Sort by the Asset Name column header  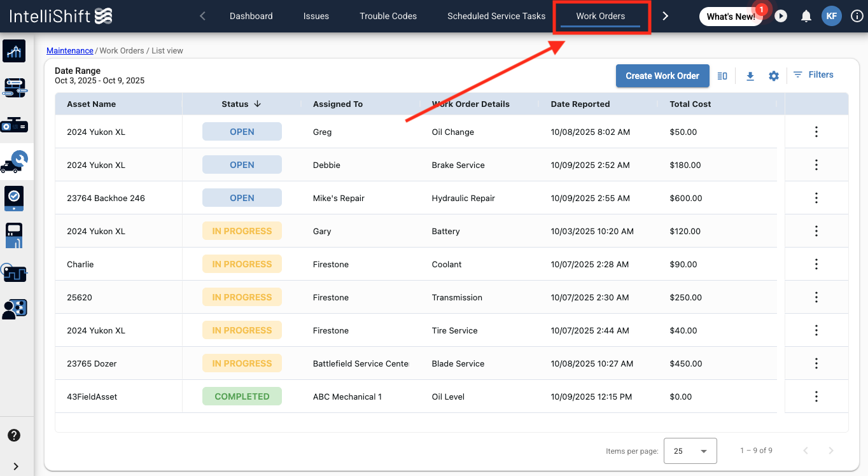(x=91, y=104)
